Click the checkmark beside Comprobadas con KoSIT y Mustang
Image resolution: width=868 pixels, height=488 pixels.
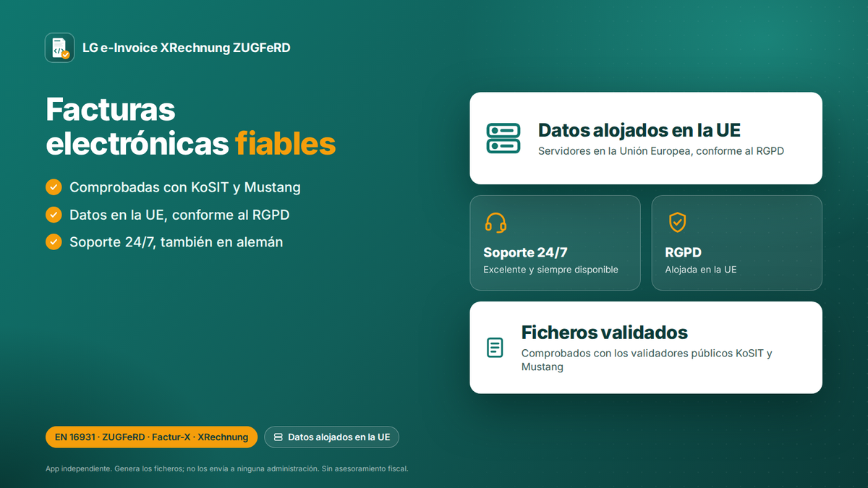[x=54, y=187]
